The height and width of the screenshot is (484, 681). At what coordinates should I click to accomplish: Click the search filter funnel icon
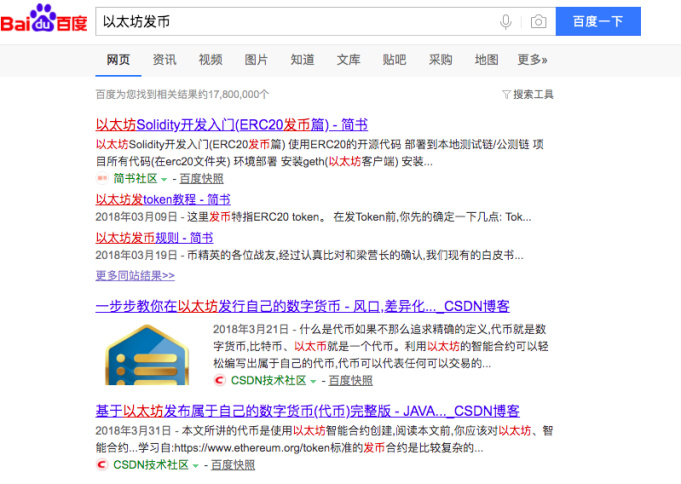click(506, 94)
